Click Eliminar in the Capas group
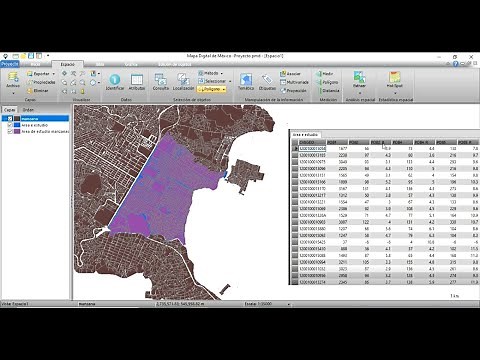 point(38,90)
